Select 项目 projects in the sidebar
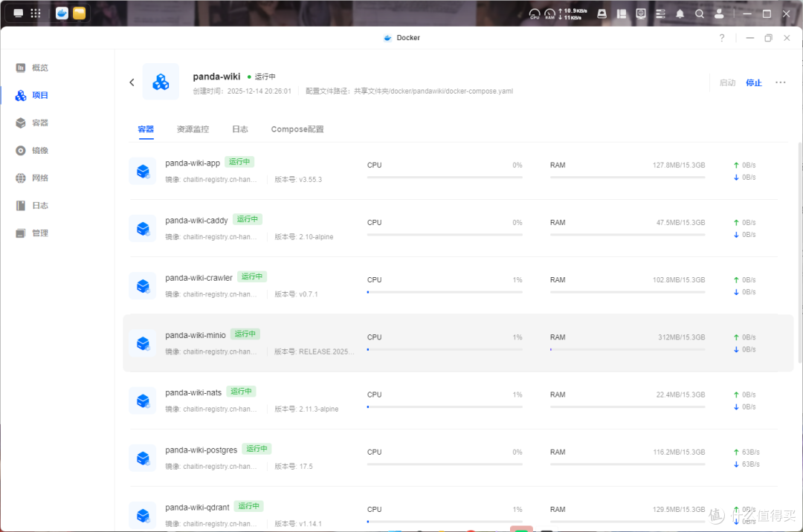Image resolution: width=803 pixels, height=532 pixels. tap(32, 95)
